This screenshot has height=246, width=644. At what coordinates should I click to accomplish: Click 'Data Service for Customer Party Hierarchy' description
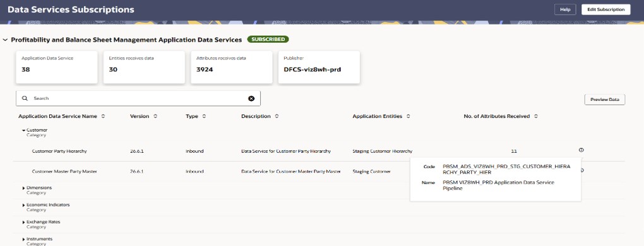(x=286, y=151)
